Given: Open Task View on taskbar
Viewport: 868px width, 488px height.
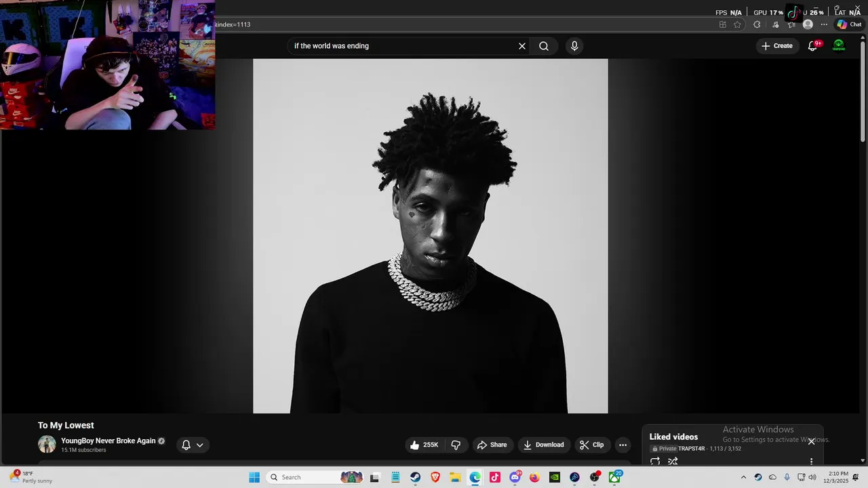Looking at the screenshot, I should 374,477.
